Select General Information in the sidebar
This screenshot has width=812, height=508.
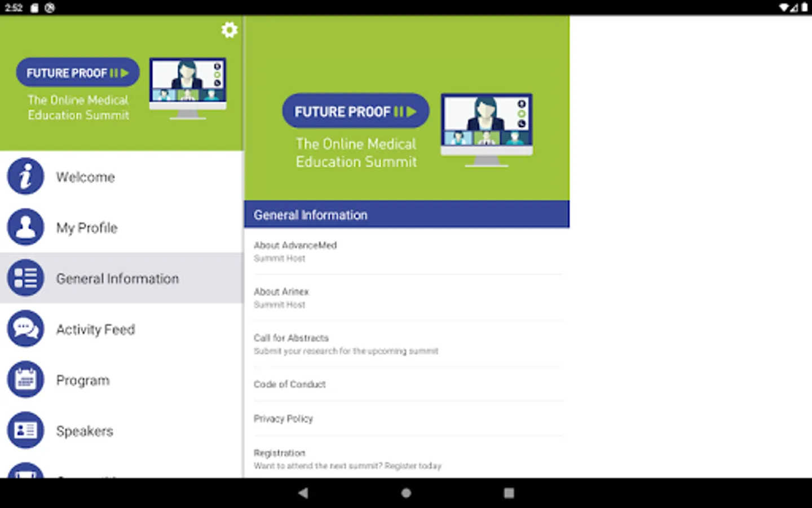[122, 278]
